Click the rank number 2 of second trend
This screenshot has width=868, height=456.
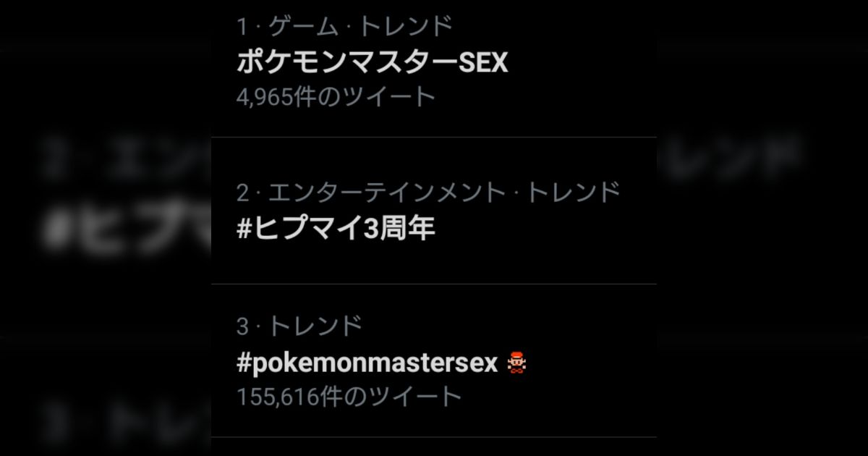coord(243,193)
